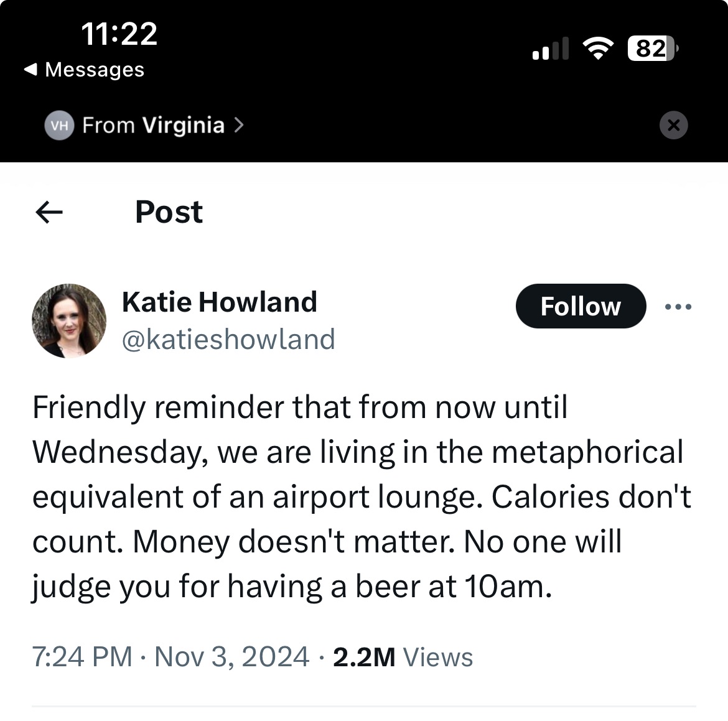Expand the chevron after From Virginia
728x721 pixels.
click(x=240, y=126)
